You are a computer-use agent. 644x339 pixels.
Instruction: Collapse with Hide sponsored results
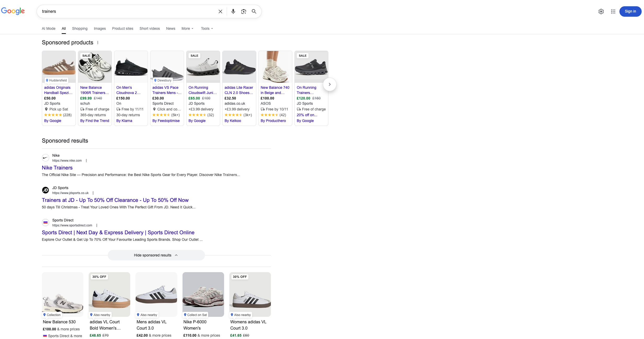[x=156, y=255]
